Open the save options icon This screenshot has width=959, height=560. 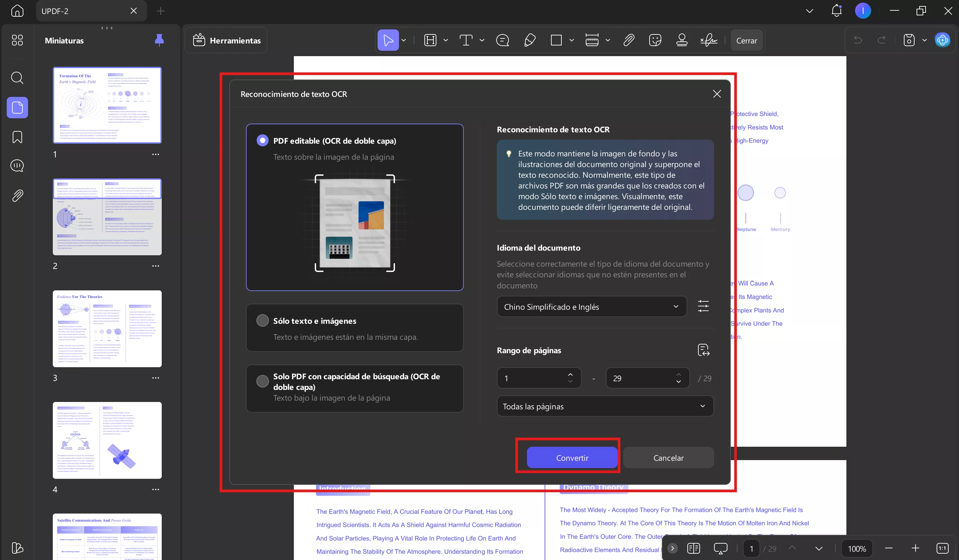909,40
